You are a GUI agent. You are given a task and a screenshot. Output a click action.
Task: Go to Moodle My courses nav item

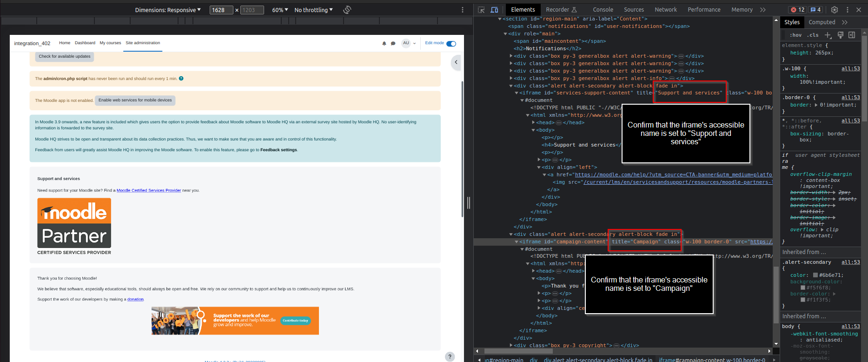(110, 43)
